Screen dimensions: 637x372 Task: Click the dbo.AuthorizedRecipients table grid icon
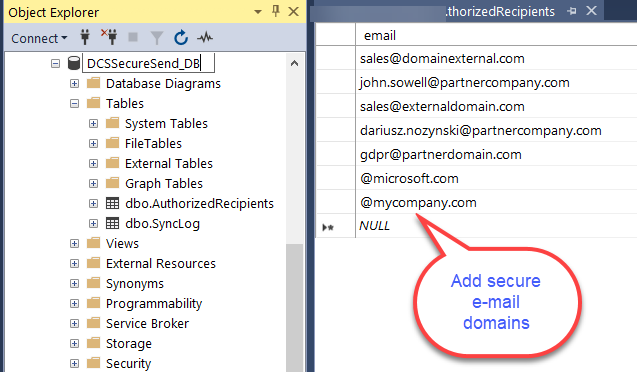click(113, 203)
